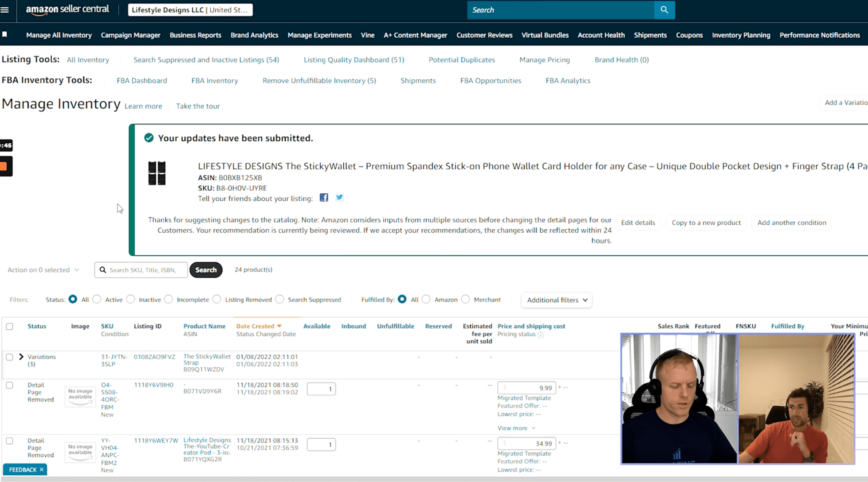Click the horizontal scrollbar at page bottom
Image resolution: width=868 pixels, height=482 pixels.
[434, 479]
